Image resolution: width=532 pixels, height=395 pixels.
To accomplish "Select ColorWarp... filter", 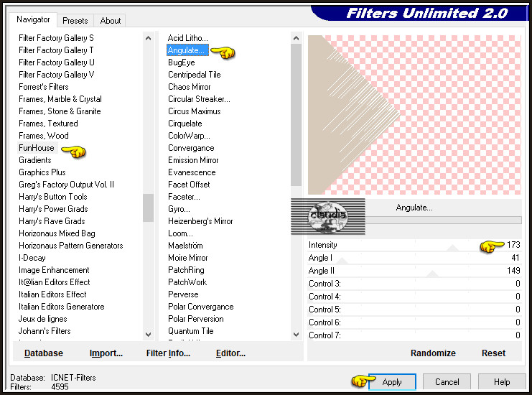I will [x=189, y=136].
